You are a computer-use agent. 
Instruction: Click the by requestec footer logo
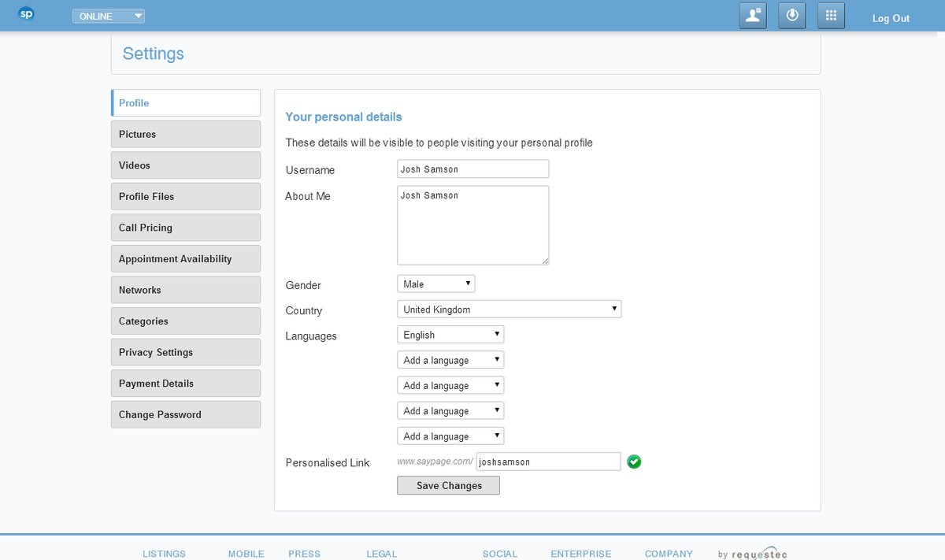click(753, 554)
